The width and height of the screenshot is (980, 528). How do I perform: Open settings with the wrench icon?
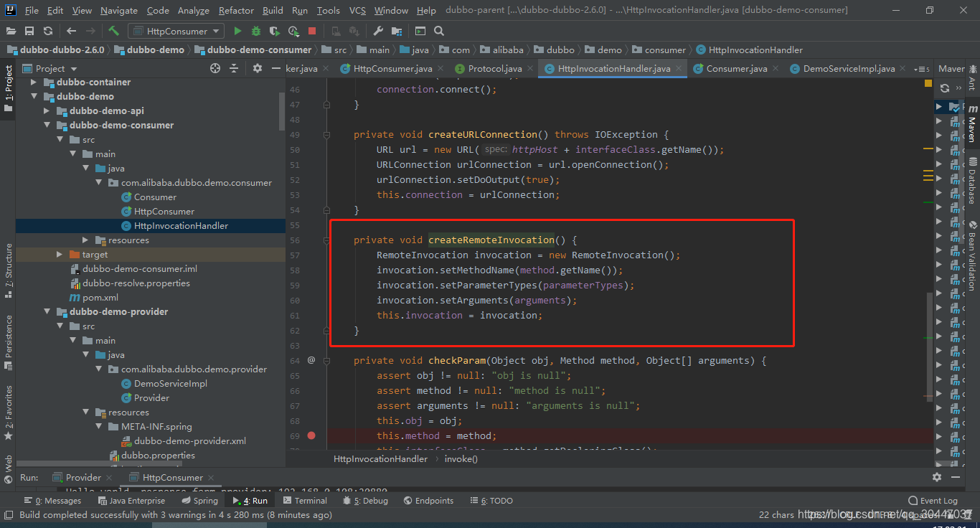click(378, 31)
